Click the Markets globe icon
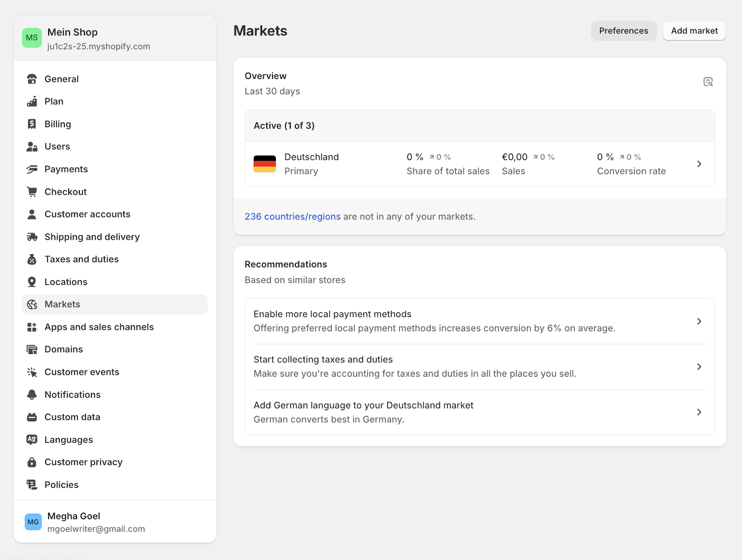742x560 pixels. pos(32,304)
